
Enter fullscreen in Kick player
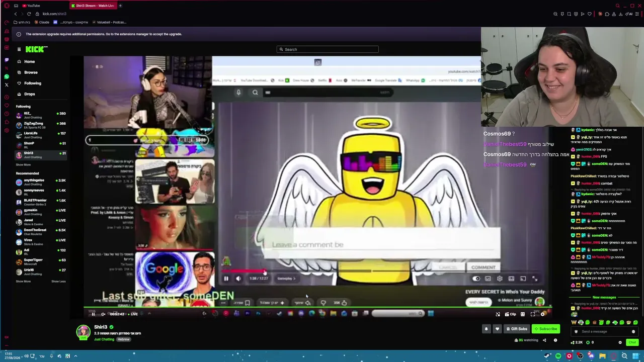coord(533,314)
